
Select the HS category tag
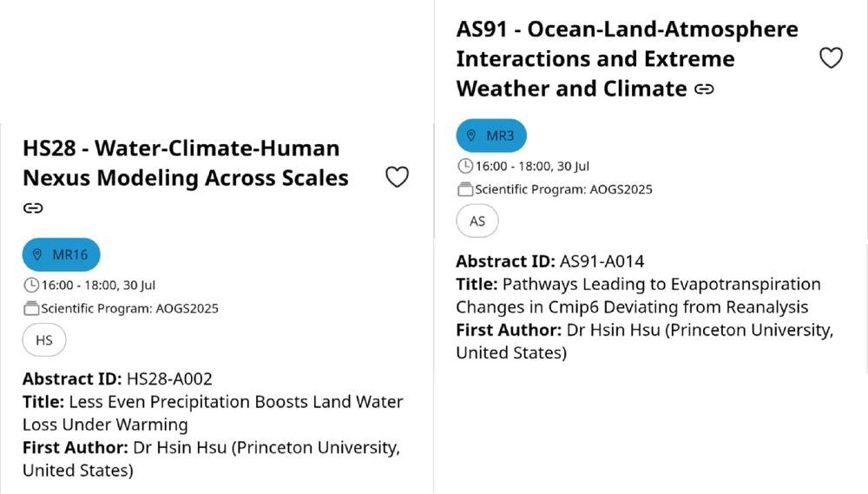click(x=44, y=340)
